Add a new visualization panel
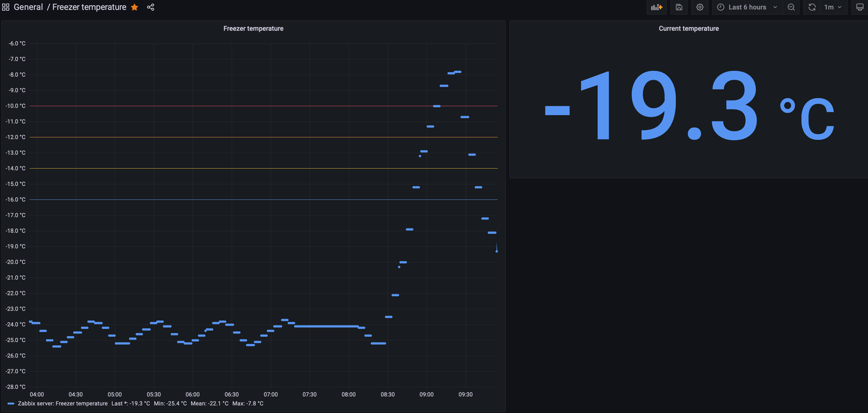 pyautogui.click(x=656, y=7)
